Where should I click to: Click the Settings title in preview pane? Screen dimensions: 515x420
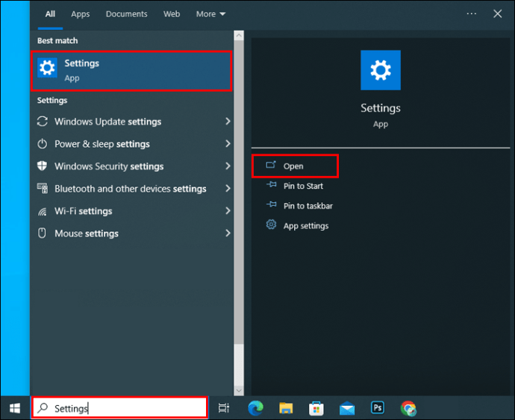[381, 108]
